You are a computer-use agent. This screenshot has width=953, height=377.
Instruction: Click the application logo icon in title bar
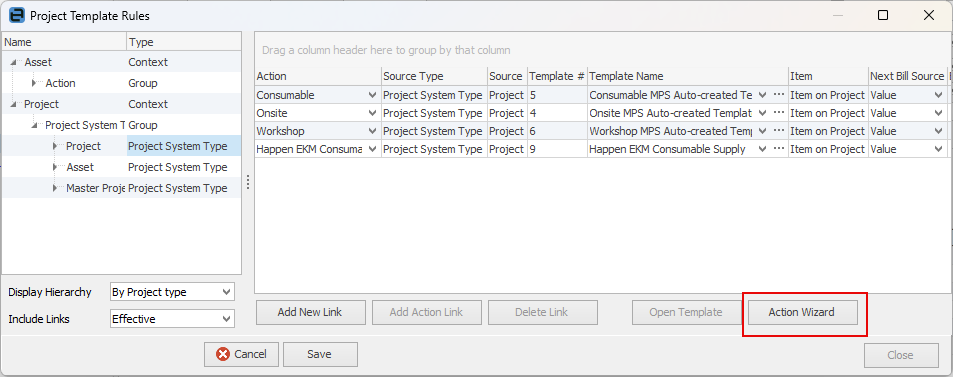tap(18, 15)
